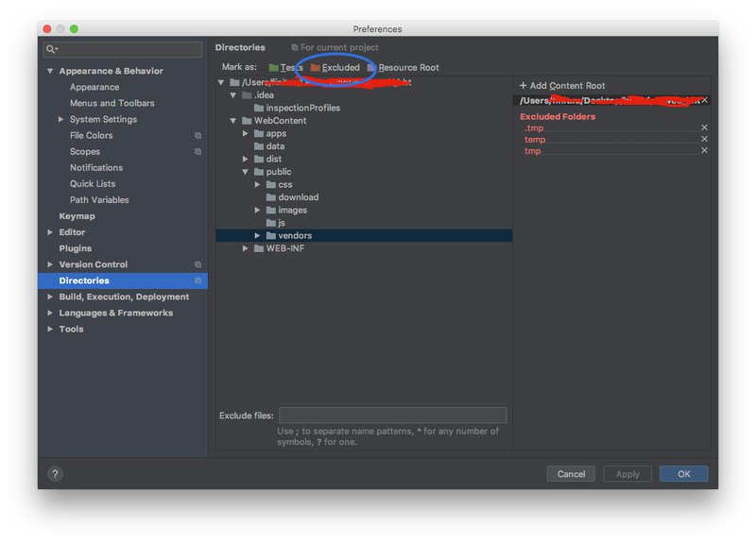
Task: Open the Plugins settings page
Action: (76, 248)
